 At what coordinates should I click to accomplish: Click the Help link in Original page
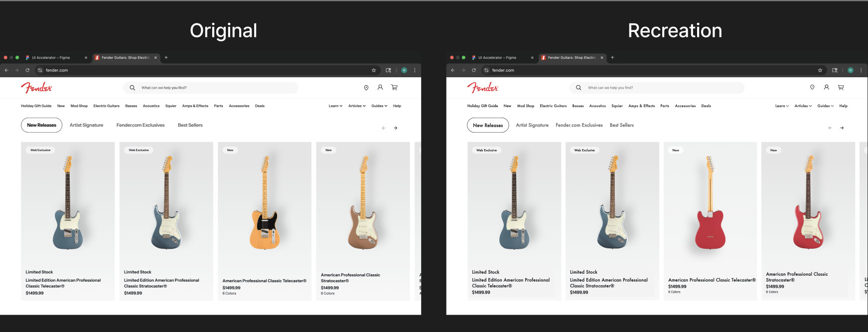(x=397, y=106)
